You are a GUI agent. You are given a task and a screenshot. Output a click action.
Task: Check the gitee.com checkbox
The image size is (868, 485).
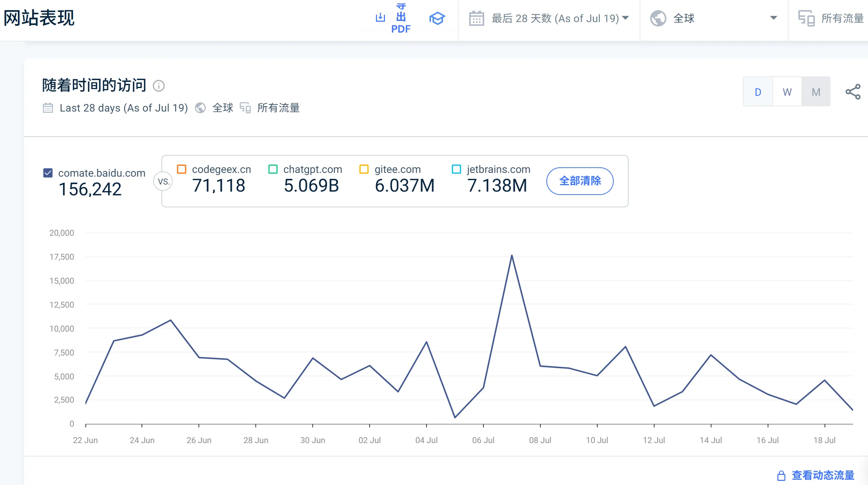click(x=364, y=169)
